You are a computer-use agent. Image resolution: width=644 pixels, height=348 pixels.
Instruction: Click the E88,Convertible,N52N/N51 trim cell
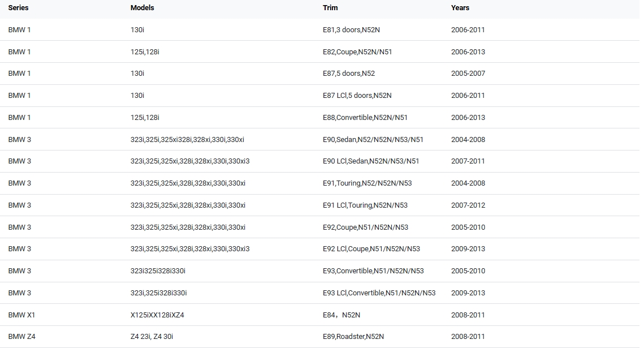tap(365, 118)
